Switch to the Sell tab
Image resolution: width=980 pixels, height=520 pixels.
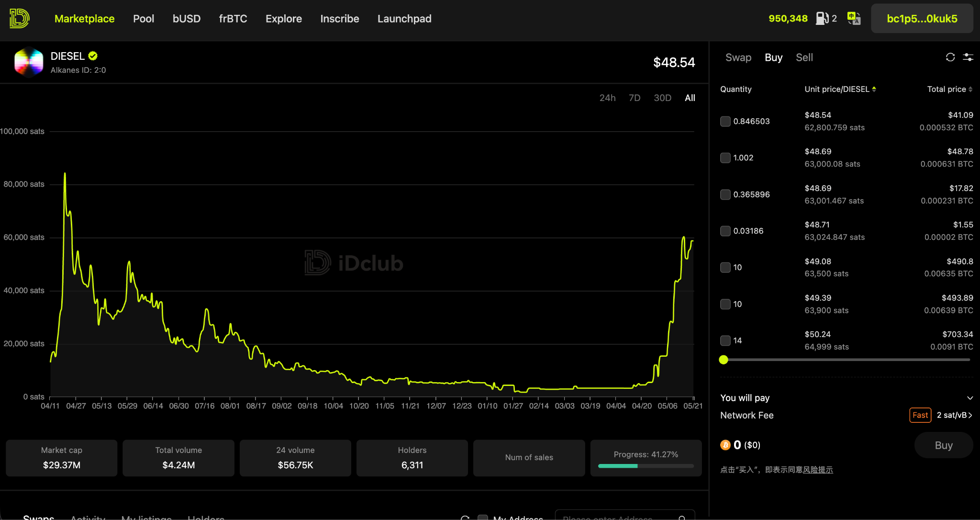(804, 57)
